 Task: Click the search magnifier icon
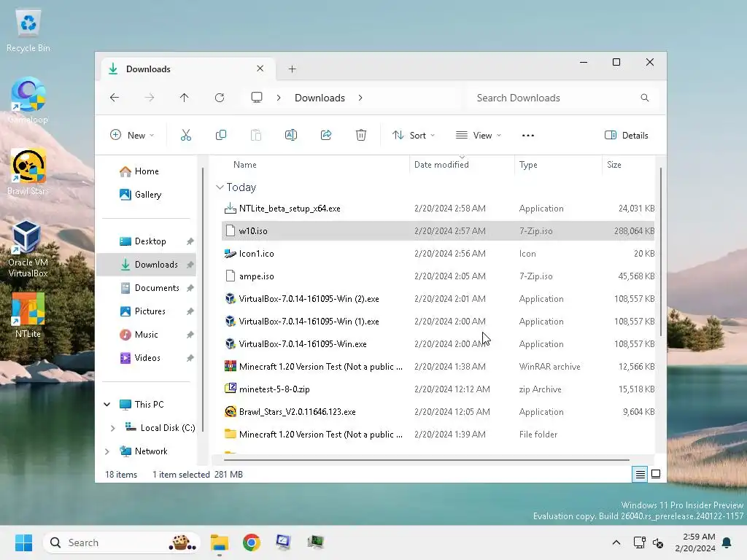(x=645, y=98)
